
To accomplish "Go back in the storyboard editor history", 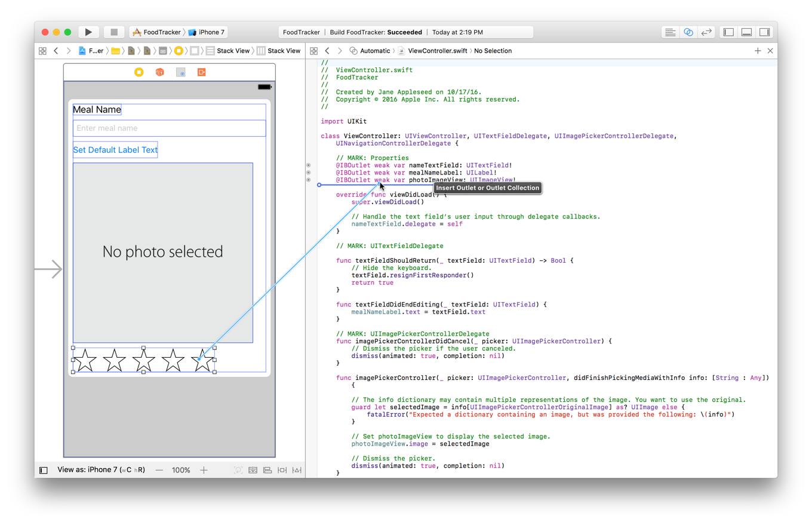I will point(56,51).
